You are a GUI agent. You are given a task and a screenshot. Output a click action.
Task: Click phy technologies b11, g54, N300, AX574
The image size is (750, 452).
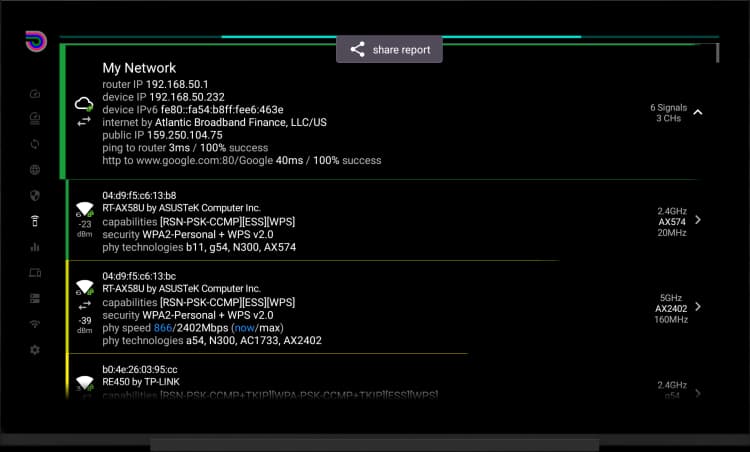199,247
